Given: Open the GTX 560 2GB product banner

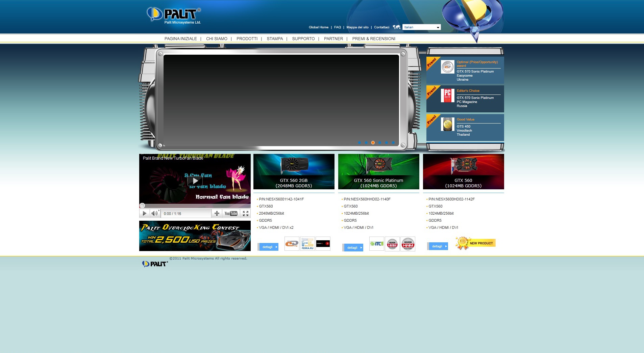Looking at the screenshot, I should point(294,171).
